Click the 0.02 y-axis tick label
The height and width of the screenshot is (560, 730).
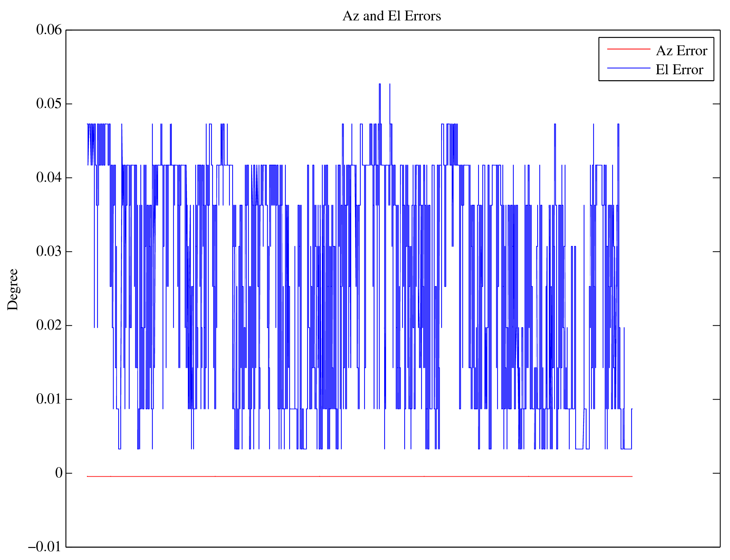(x=49, y=325)
